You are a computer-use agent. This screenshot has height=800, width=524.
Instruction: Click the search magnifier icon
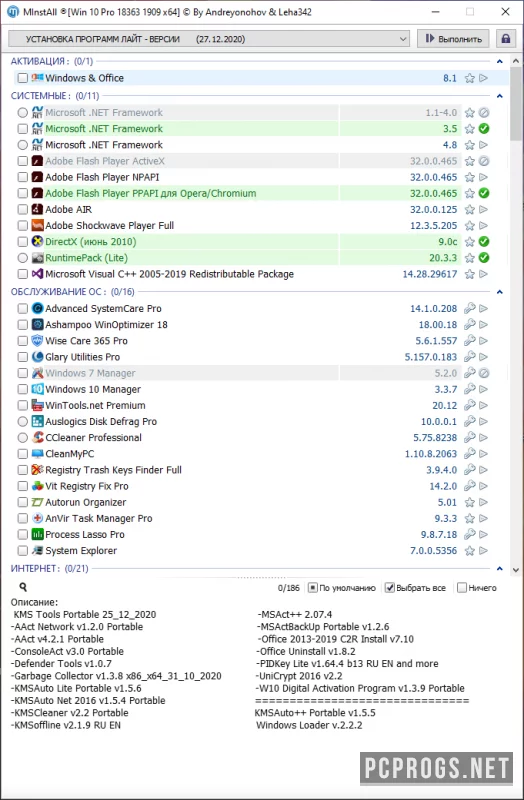click(23, 587)
